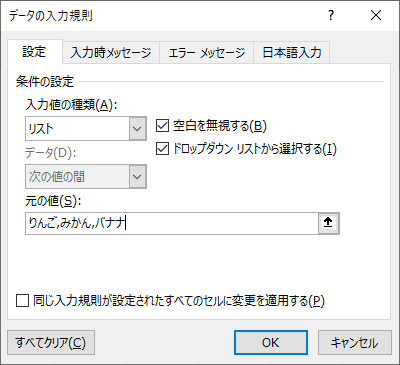This screenshot has height=365, width=400.
Task: Click the すべてクリア button
Action: click(51, 342)
